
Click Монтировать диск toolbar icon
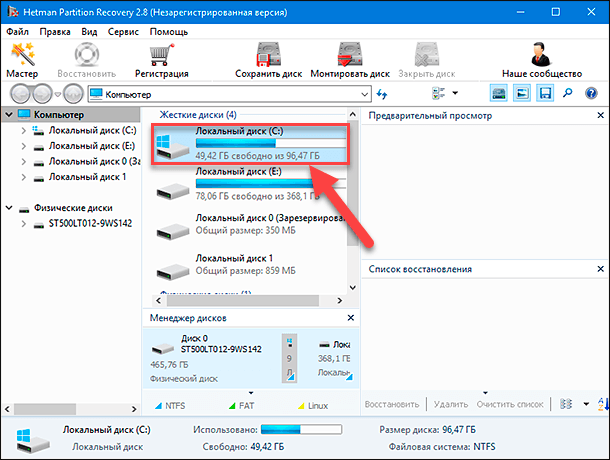point(350,60)
